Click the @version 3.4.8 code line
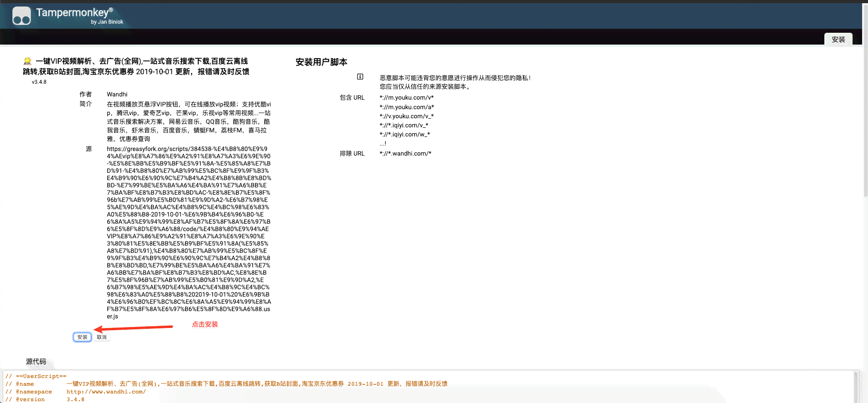This screenshot has height=403, width=868. [45, 399]
